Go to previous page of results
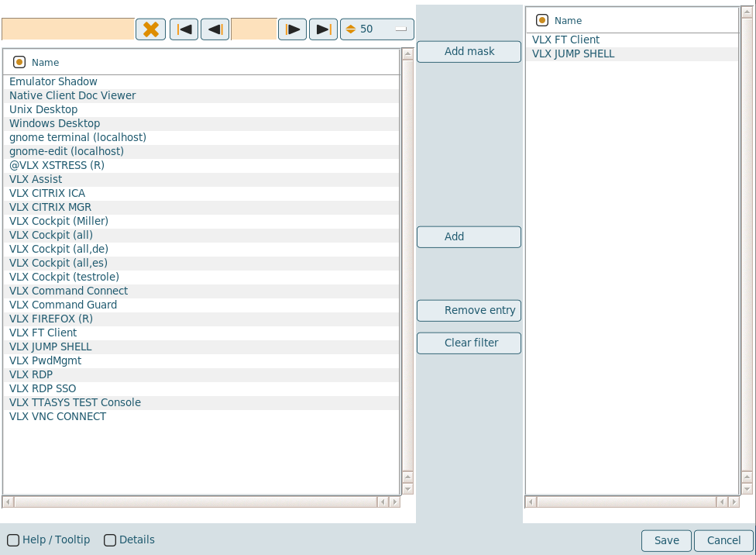 215,29
